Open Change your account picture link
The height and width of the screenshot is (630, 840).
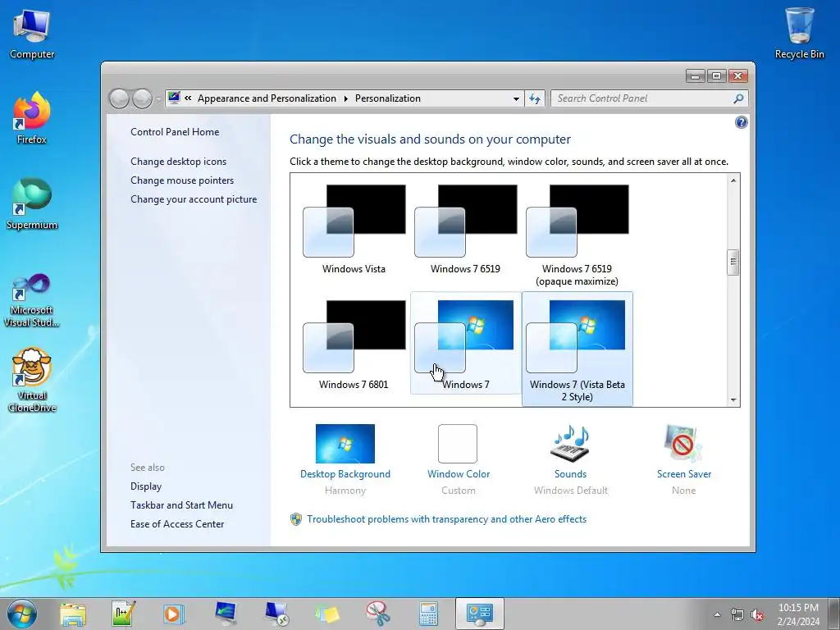point(194,199)
